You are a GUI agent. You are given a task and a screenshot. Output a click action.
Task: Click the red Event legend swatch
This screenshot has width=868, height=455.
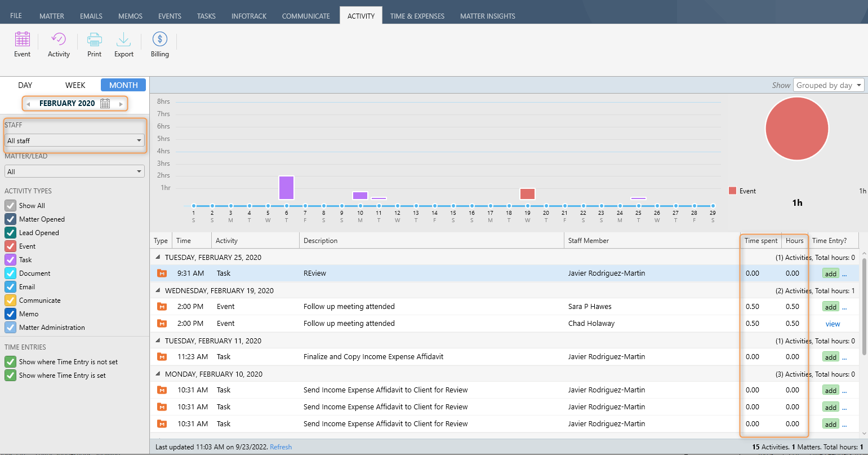point(732,191)
